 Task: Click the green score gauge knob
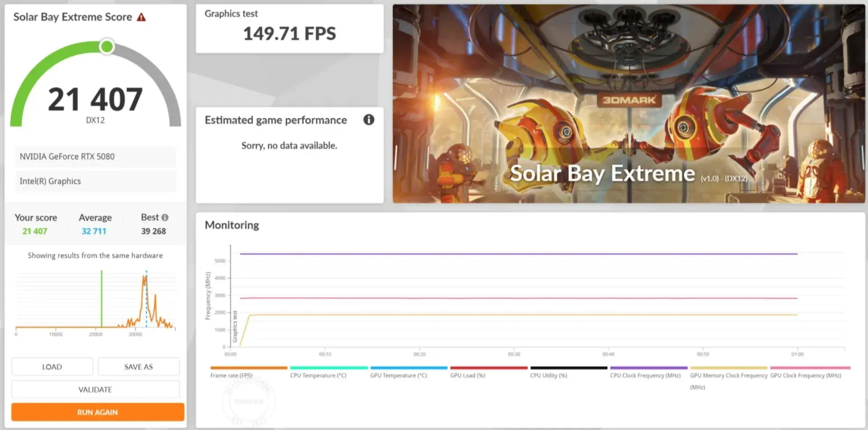coord(107,47)
